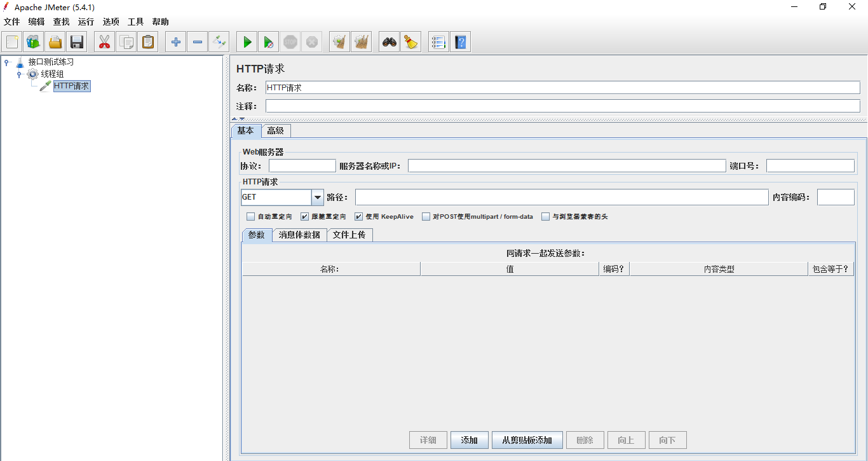Click the 添加 button
868x461 pixels.
(470, 440)
